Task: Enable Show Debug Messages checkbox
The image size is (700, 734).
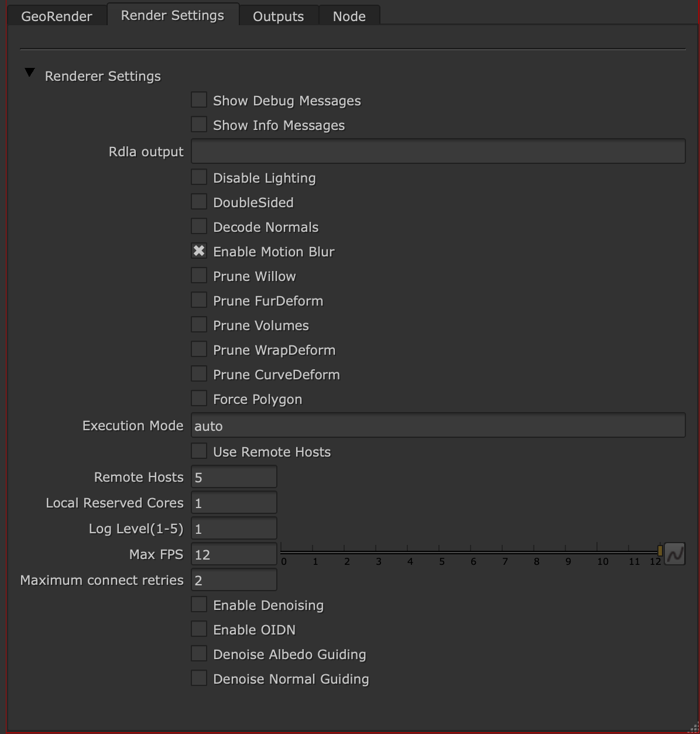Action: coord(199,100)
